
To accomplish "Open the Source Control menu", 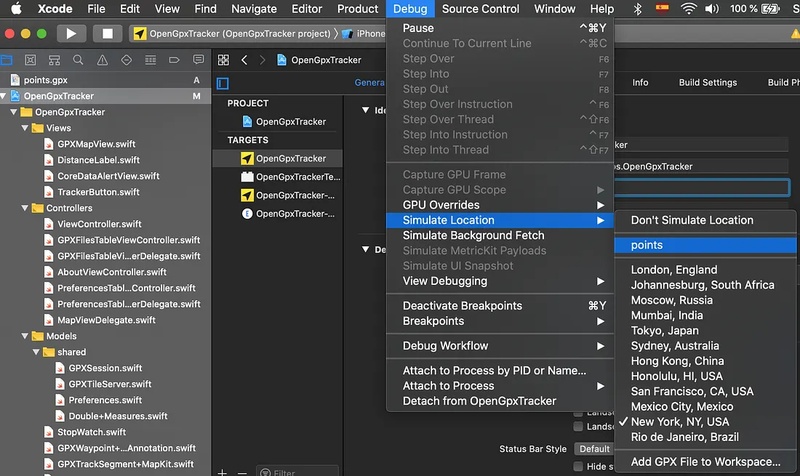I will click(481, 9).
